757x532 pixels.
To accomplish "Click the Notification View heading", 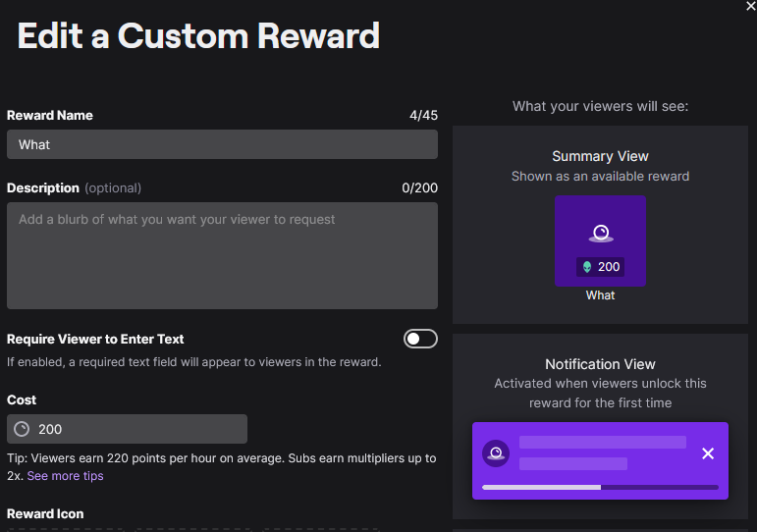I will click(x=600, y=364).
